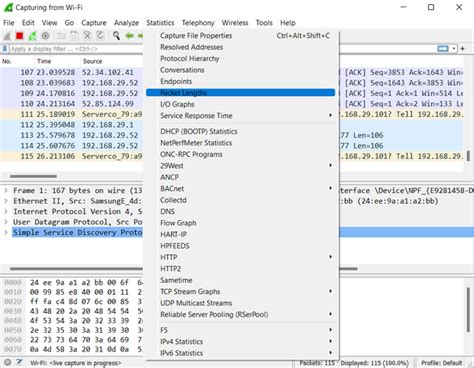Open the Telephony menu
This screenshot has height=368, width=474.
click(x=198, y=23)
